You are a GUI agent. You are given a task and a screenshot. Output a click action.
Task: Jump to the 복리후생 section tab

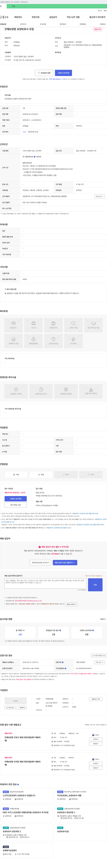(63, 24)
